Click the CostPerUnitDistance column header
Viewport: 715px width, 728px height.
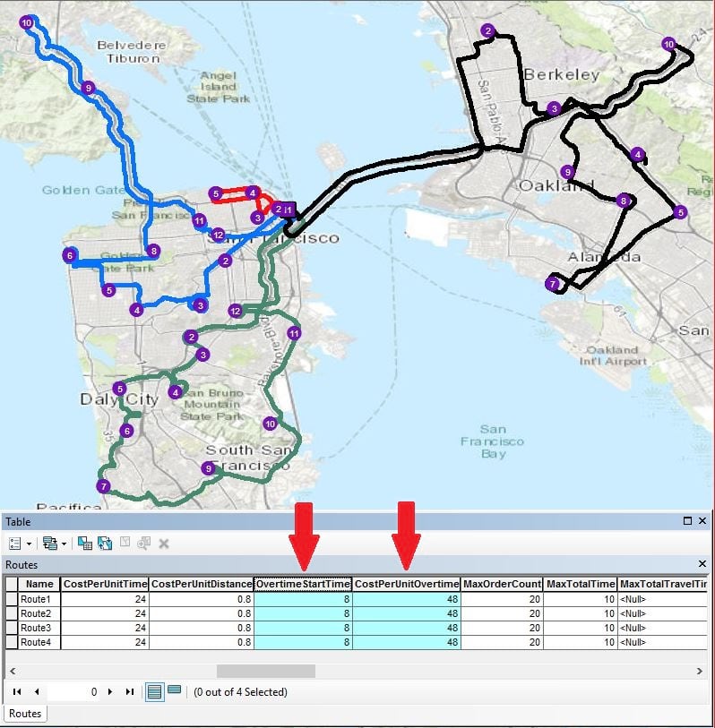click(x=202, y=584)
